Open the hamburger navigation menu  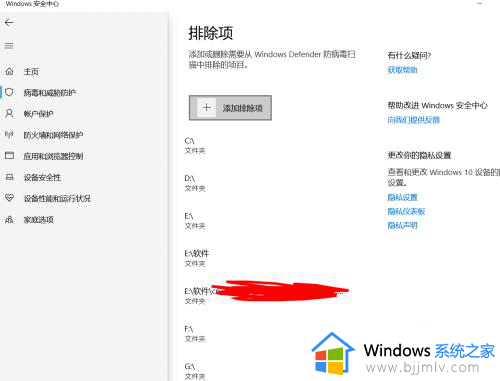[9, 46]
